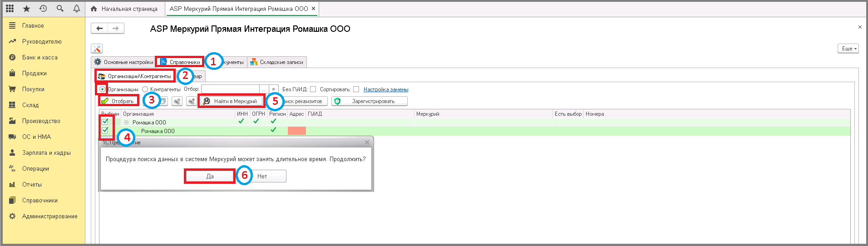Viewport: 868px width, 246px height.
Task: Click the second small tree icon before Найти в Меркурий
Action: click(x=192, y=101)
